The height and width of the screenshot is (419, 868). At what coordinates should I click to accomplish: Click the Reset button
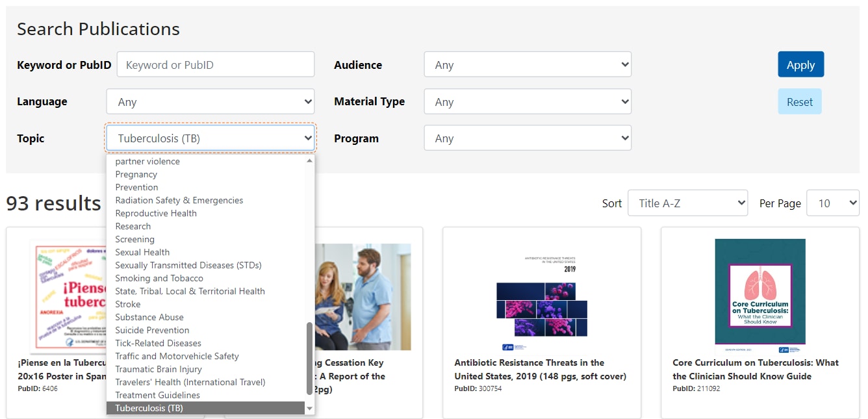point(800,102)
